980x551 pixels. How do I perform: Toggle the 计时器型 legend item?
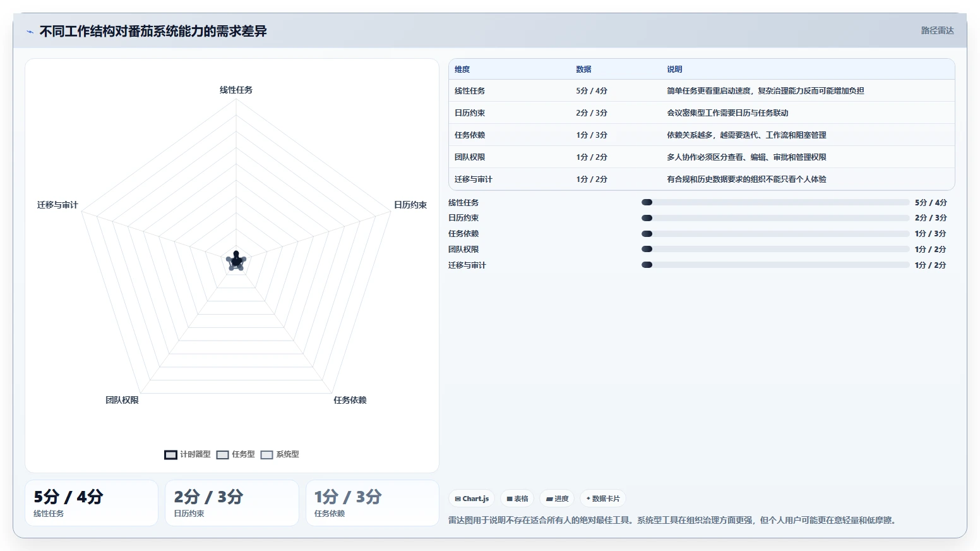coord(188,454)
